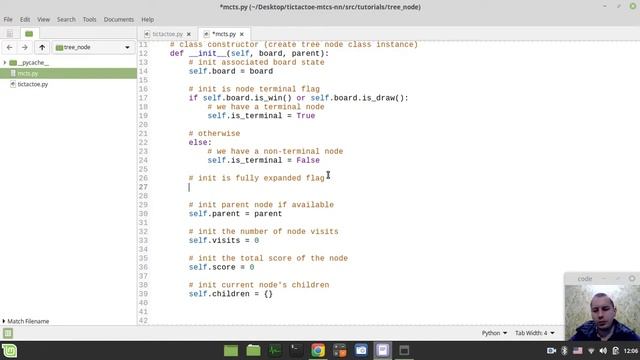The width and height of the screenshot is (640, 360).
Task: Click '# init is fully expanded flag' comment
Action: pos(256,178)
